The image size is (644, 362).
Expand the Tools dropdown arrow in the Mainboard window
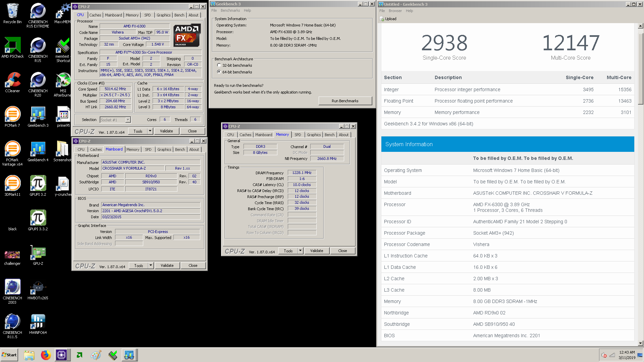pos(151,265)
